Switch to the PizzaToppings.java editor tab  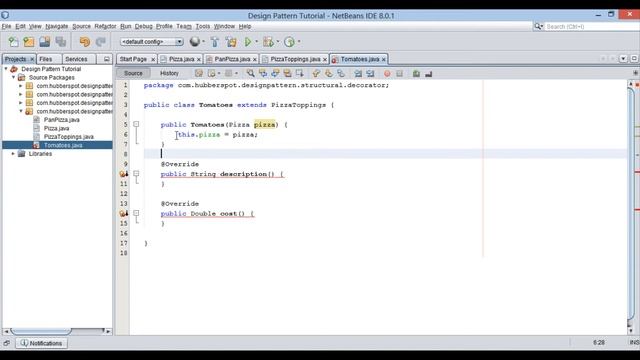(x=295, y=59)
